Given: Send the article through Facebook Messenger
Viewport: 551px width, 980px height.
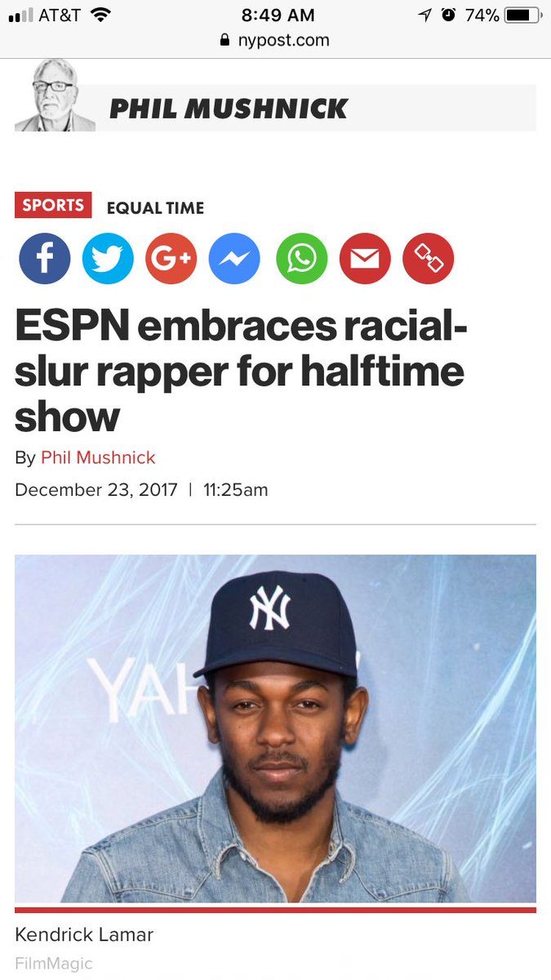Looking at the screenshot, I should coord(234,259).
